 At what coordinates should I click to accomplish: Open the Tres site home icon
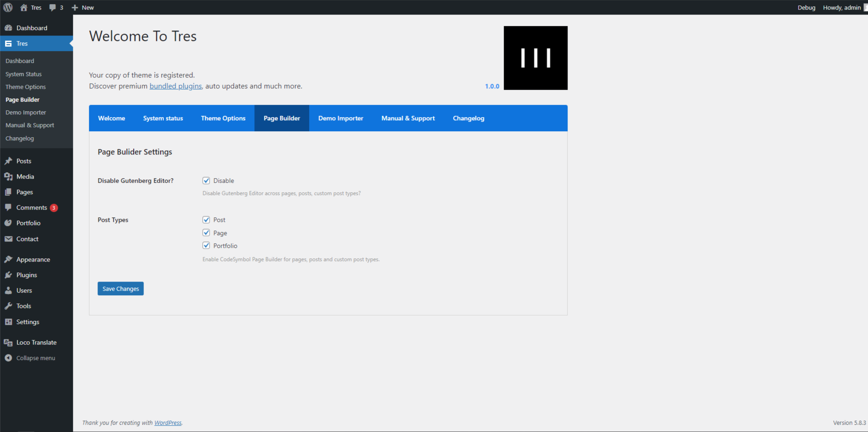click(24, 7)
